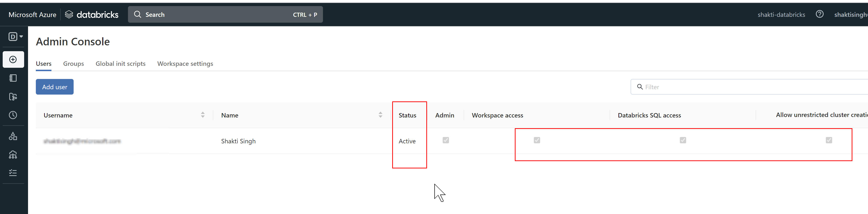Image resolution: width=868 pixels, height=214 pixels.
Task: Sort table by Name column arrows
Action: pyautogui.click(x=380, y=115)
